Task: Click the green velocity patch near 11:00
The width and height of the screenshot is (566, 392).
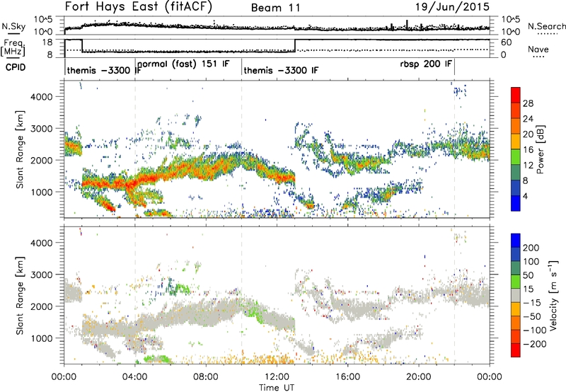Action: pos(254,310)
